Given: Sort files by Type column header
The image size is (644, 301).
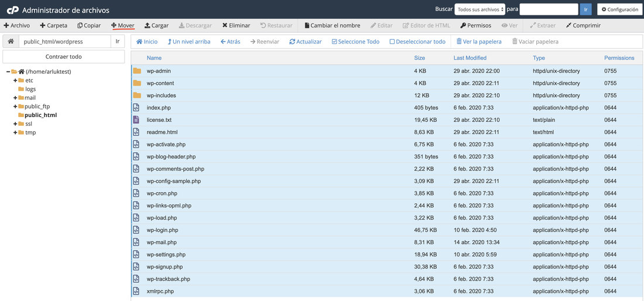Looking at the screenshot, I should click(539, 58).
